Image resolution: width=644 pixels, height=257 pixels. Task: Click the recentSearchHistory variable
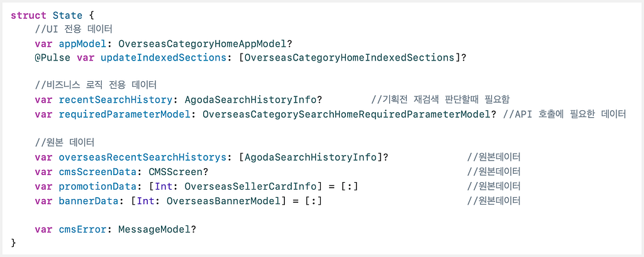pyautogui.click(x=116, y=100)
